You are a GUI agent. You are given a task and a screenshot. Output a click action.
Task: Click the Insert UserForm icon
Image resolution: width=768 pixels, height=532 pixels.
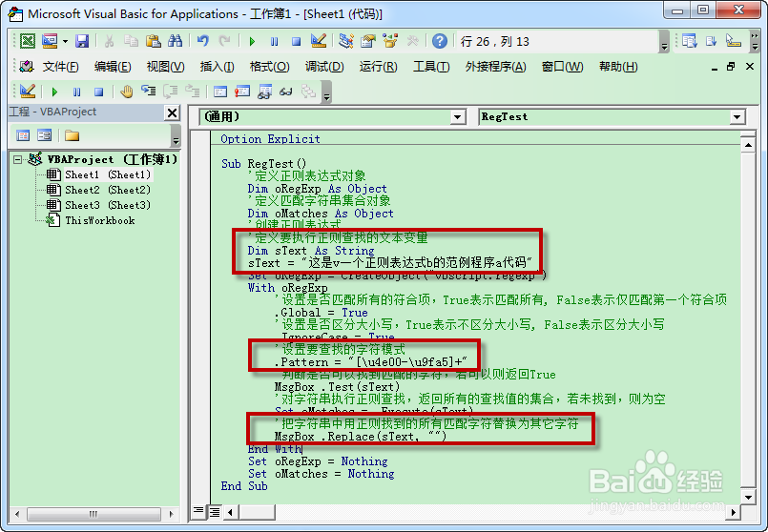[50, 41]
